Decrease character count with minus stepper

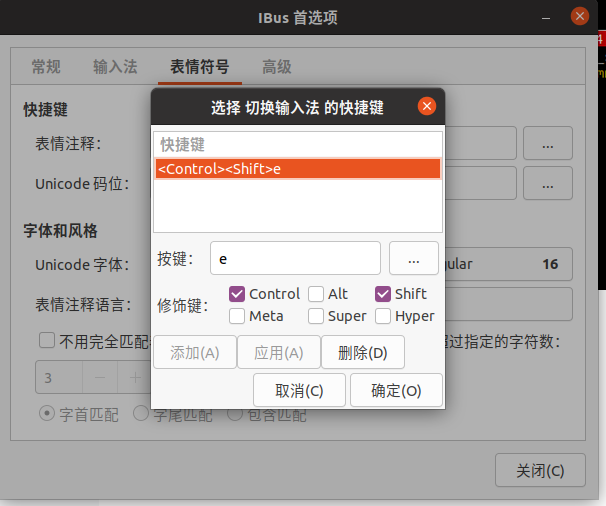click(x=100, y=377)
